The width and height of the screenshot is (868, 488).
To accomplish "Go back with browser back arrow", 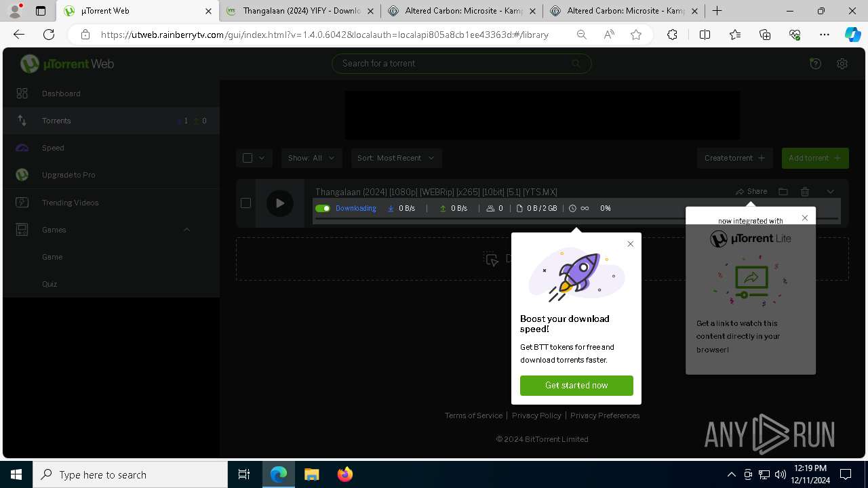I will coord(19,35).
